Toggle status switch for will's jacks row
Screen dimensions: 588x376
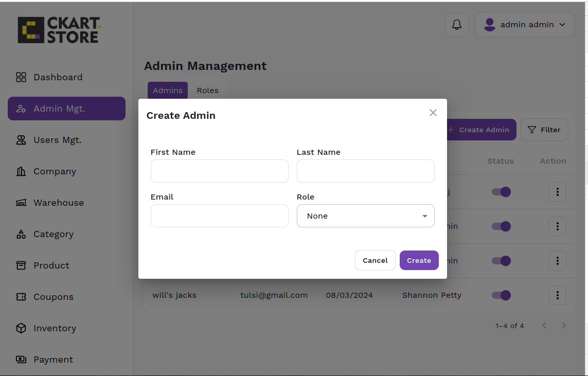point(501,295)
